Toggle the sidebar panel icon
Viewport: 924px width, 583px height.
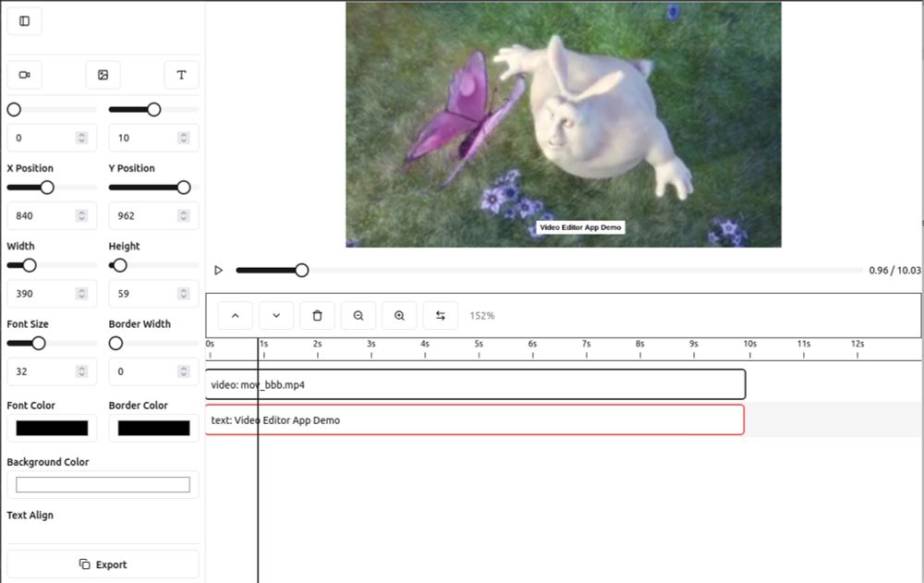click(24, 21)
